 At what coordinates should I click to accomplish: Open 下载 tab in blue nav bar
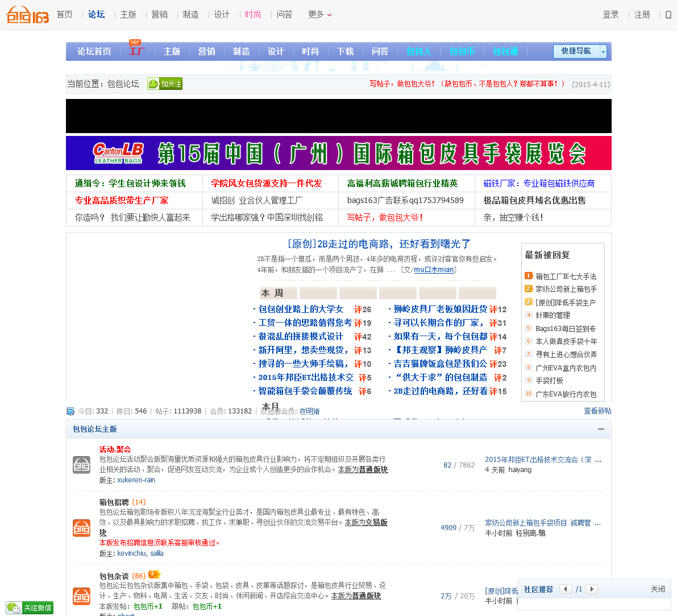(345, 51)
